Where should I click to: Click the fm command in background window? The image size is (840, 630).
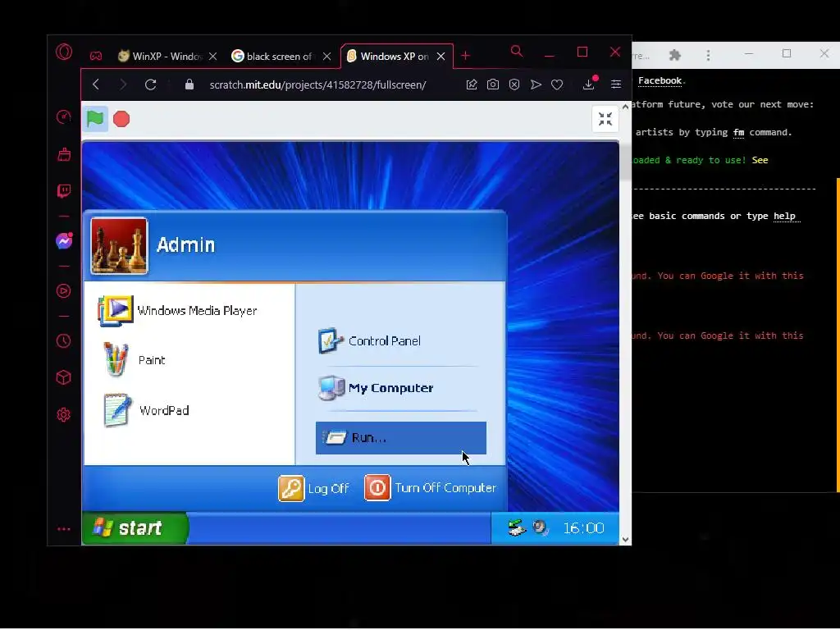pos(739,132)
